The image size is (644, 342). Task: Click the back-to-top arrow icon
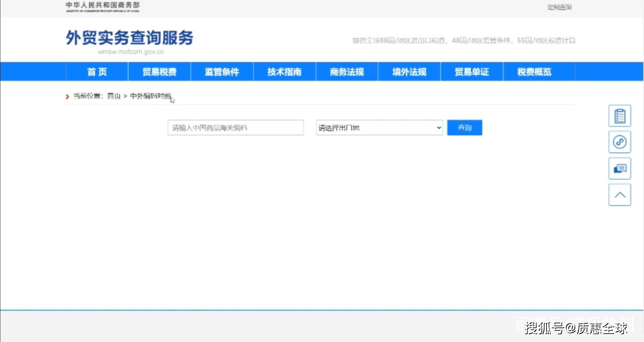point(620,195)
